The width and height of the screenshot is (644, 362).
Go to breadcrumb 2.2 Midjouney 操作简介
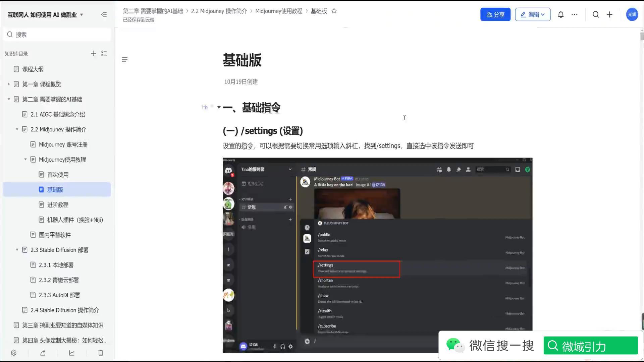[219, 11]
